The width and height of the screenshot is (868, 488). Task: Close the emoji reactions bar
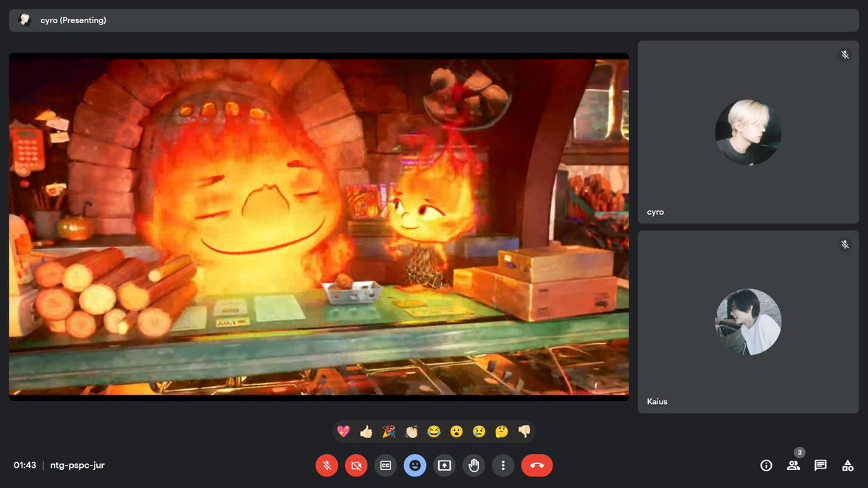tap(415, 465)
